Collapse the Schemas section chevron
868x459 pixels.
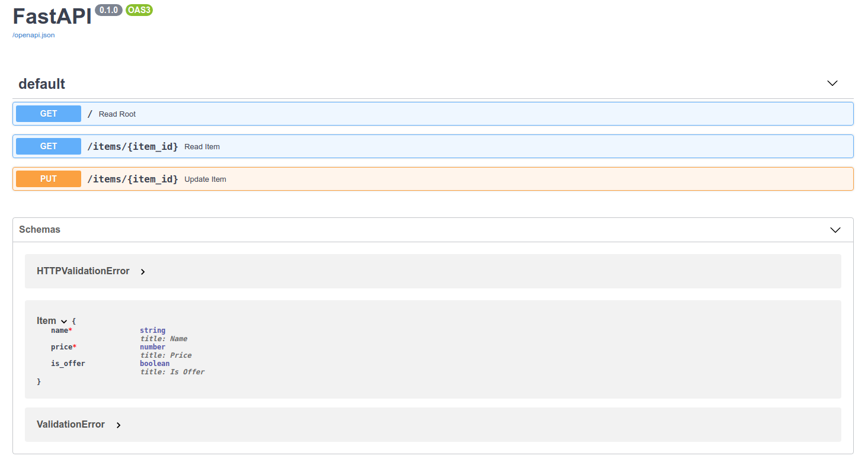tap(835, 230)
